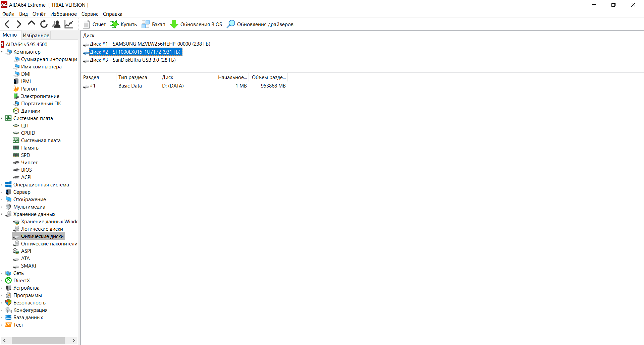Screen dimensions: 644x345
Task: Click the SPD memory icon
Action: (x=16, y=155)
